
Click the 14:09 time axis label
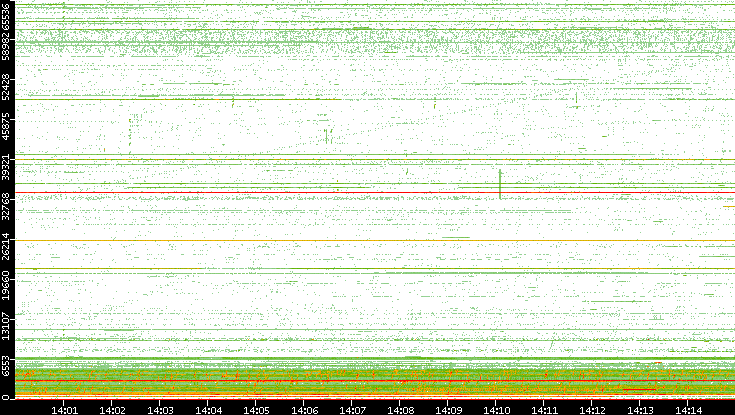[448, 411]
